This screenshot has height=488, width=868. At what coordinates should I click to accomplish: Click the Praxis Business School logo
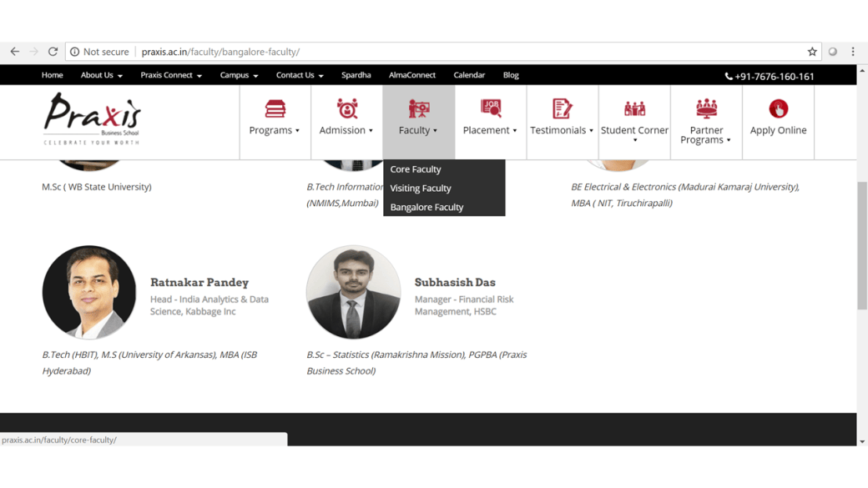pos(92,119)
